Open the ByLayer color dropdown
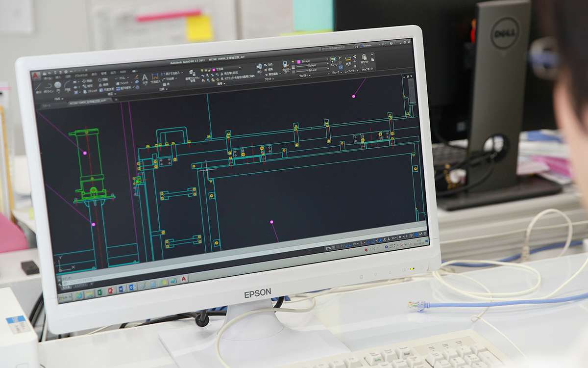588x368 pixels. coord(311,61)
